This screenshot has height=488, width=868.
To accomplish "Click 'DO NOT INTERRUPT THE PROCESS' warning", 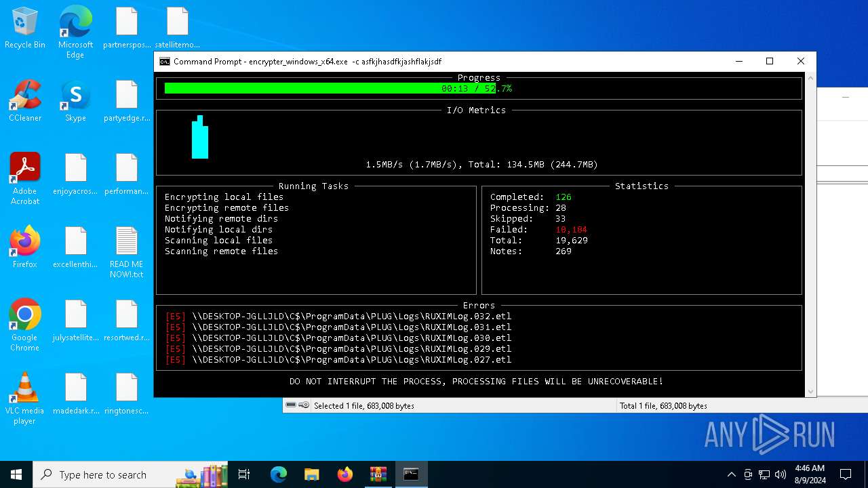I will pos(476,381).
